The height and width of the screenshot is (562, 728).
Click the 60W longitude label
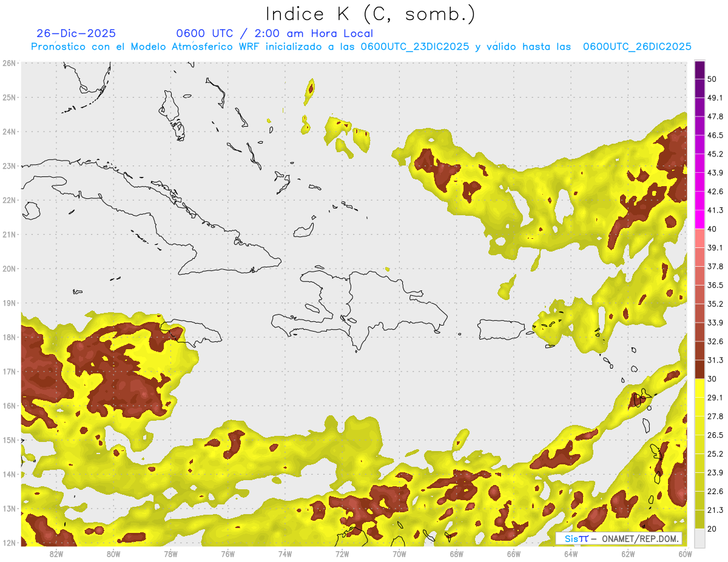pyautogui.click(x=685, y=554)
